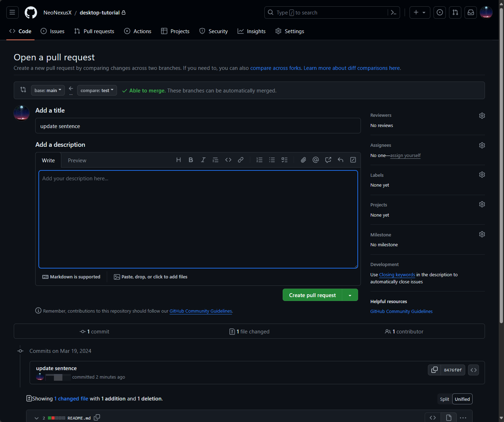Screen dimensions: 504x422
Task: Open the issues icon in header
Action: point(440,12)
